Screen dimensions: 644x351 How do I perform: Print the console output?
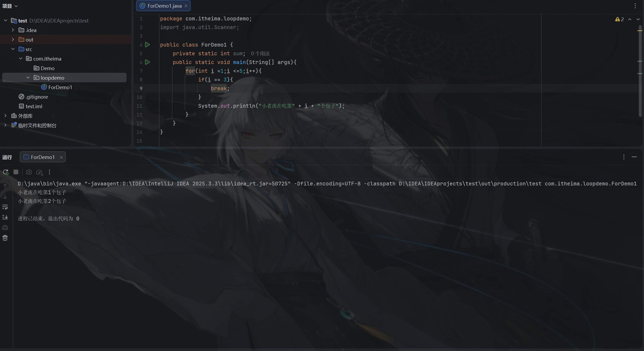point(5,227)
